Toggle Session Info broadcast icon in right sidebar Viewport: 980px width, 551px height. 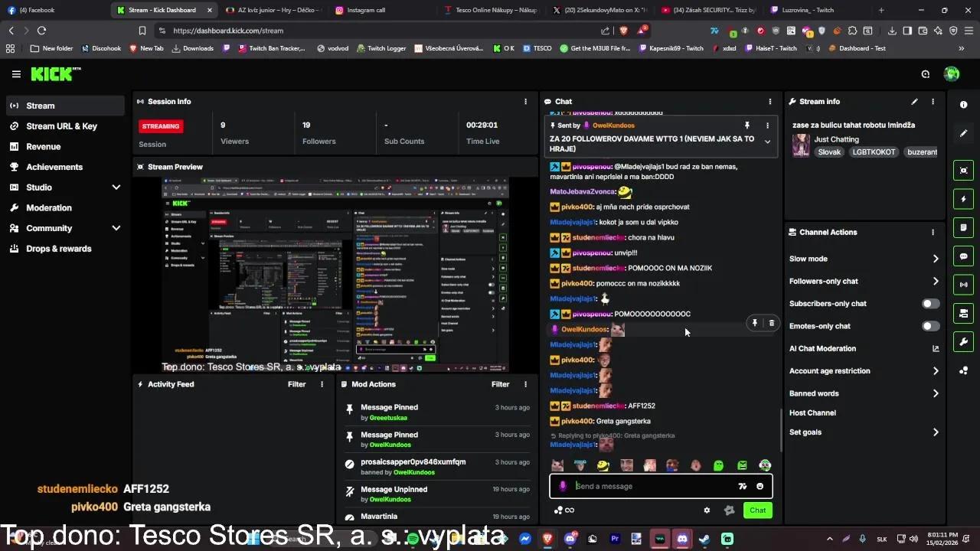(x=964, y=285)
